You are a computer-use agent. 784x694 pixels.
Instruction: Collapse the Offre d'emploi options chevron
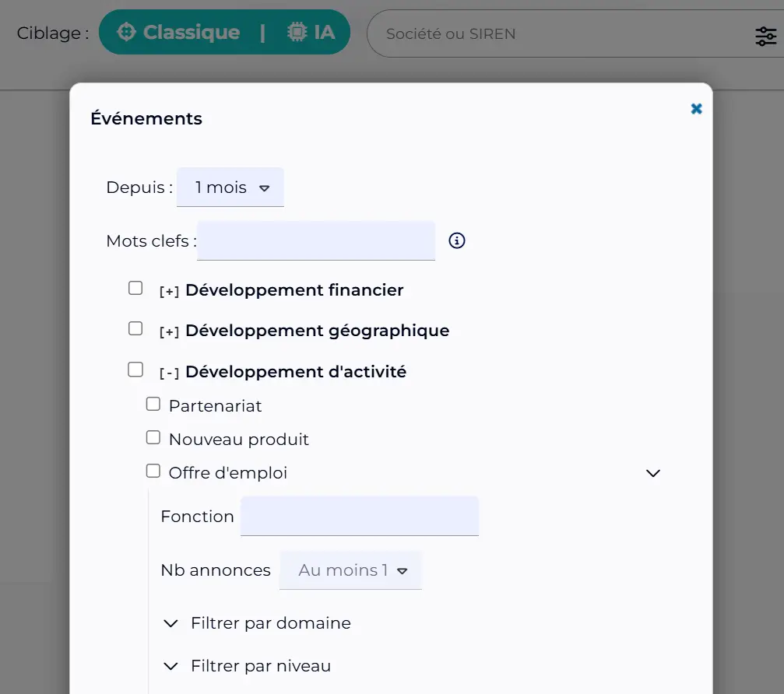pos(653,473)
